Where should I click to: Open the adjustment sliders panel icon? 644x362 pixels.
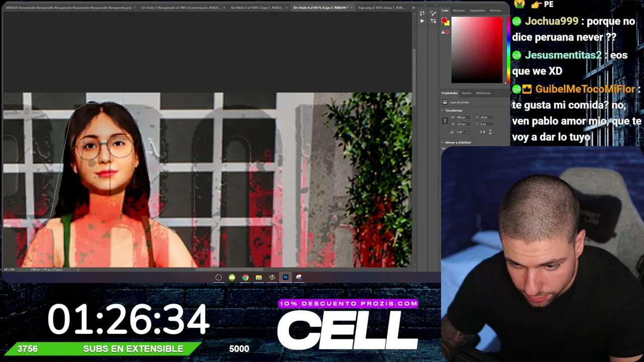(x=434, y=21)
